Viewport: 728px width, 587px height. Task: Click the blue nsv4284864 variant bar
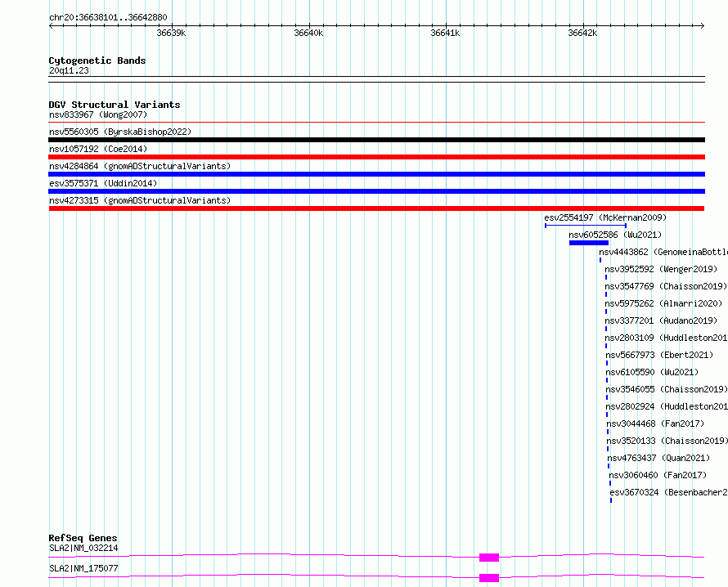[376, 174]
